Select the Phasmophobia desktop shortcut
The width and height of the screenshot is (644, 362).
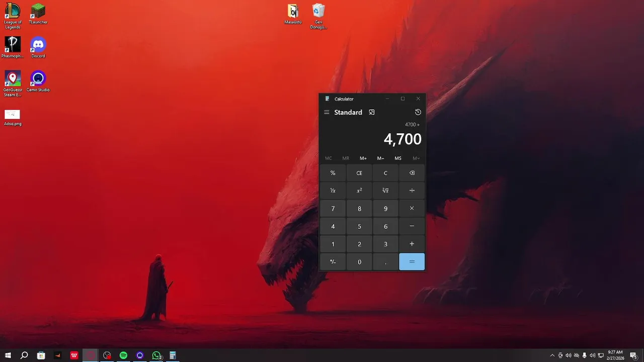[13, 47]
